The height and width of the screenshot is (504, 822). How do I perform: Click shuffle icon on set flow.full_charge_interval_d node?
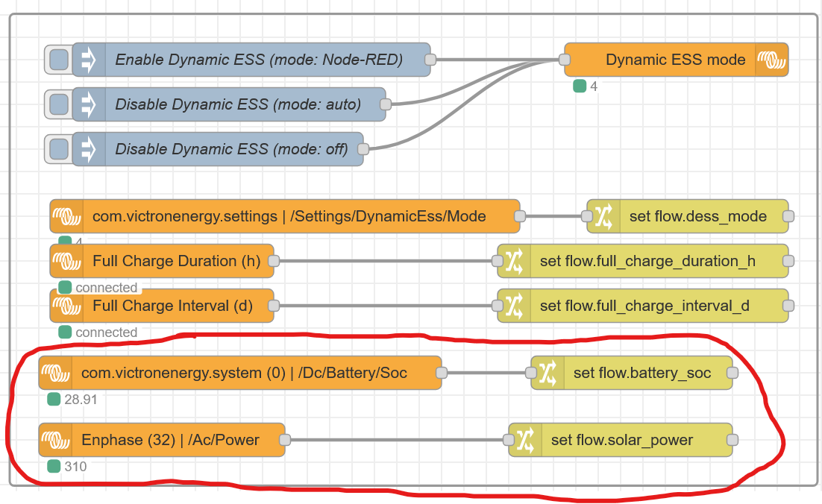click(x=514, y=306)
